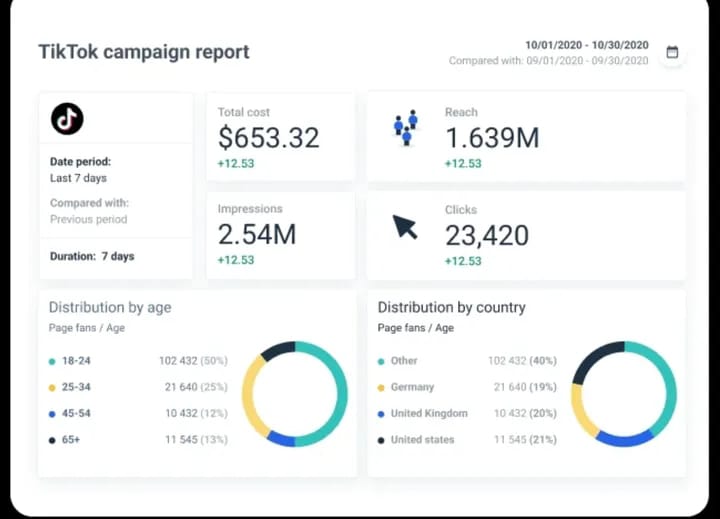Click the Reach people icon

click(406, 128)
